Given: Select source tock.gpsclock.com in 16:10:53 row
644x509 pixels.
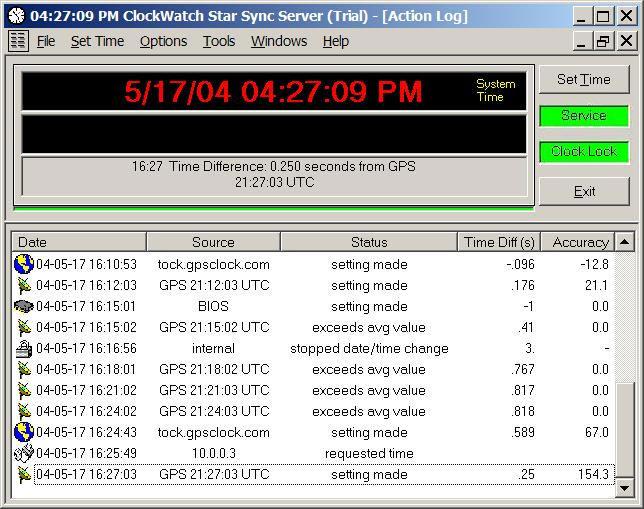Looking at the screenshot, I should [214, 265].
